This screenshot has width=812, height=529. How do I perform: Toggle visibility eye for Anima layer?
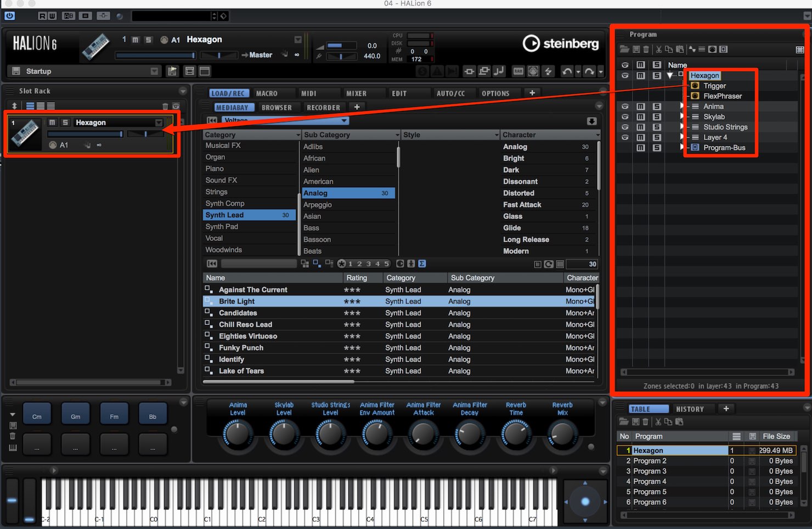(625, 106)
